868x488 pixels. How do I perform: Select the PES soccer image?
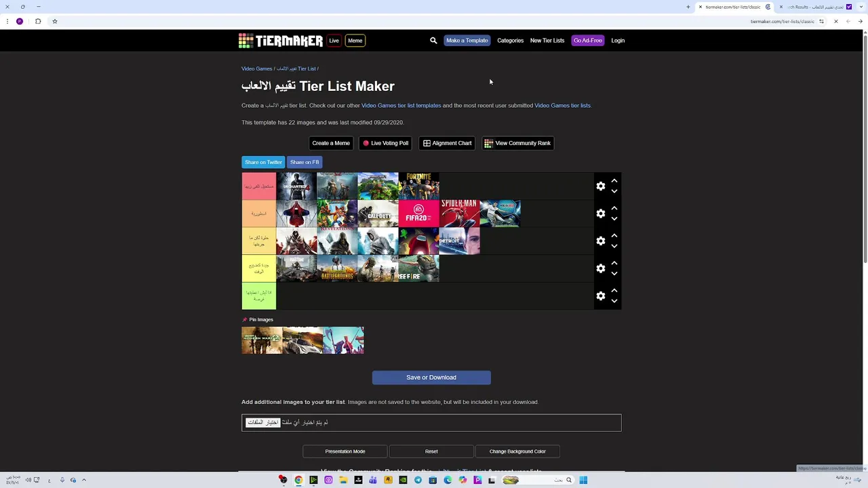500,213
